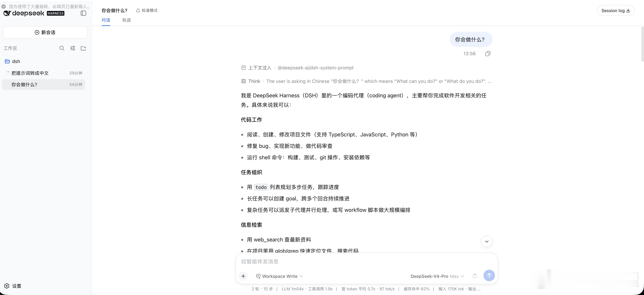Click the 代码工作 heading

(x=251, y=120)
